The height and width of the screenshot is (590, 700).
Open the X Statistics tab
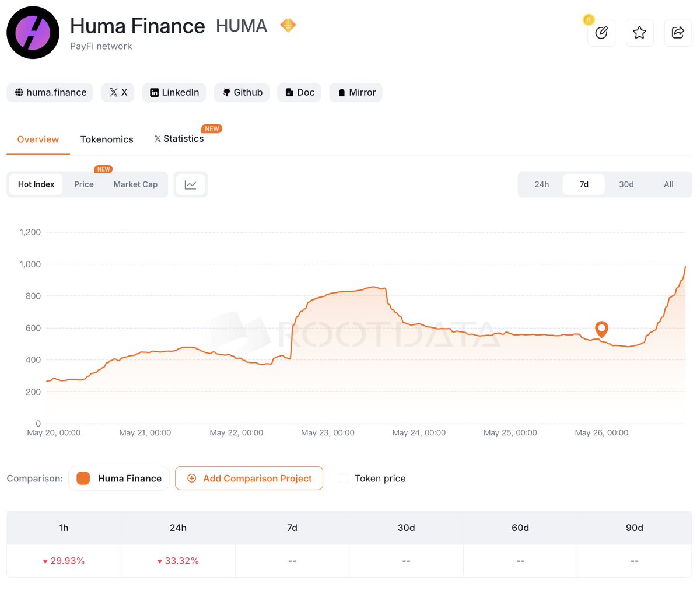click(x=179, y=139)
